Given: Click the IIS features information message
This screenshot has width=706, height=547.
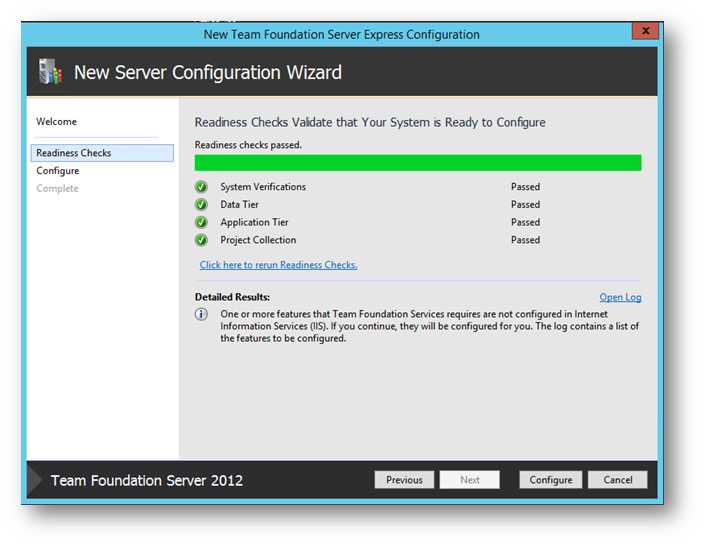Looking at the screenshot, I should click(x=429, y=326).
